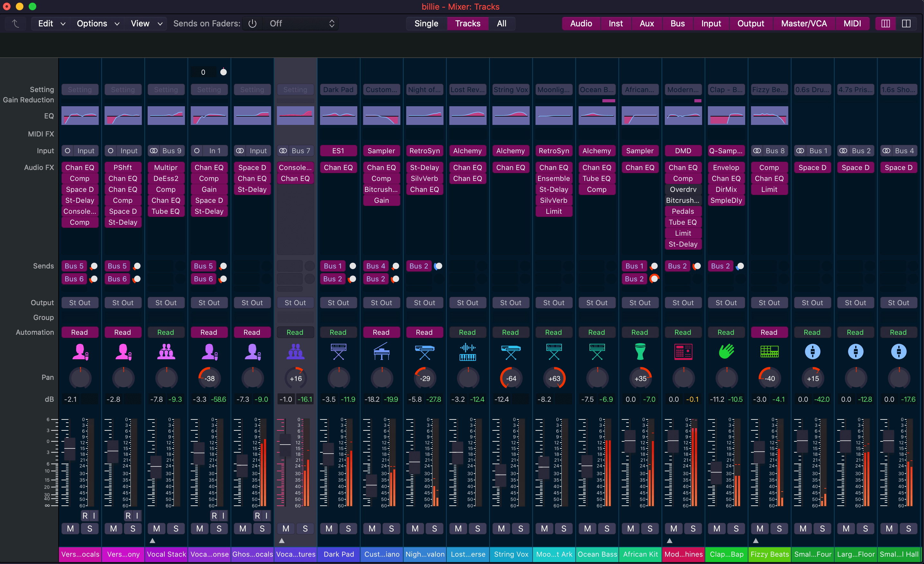The height and width of the screenshot is (564, 924).
Task: Click the String Vox volume fader
Action: (501, 475)
